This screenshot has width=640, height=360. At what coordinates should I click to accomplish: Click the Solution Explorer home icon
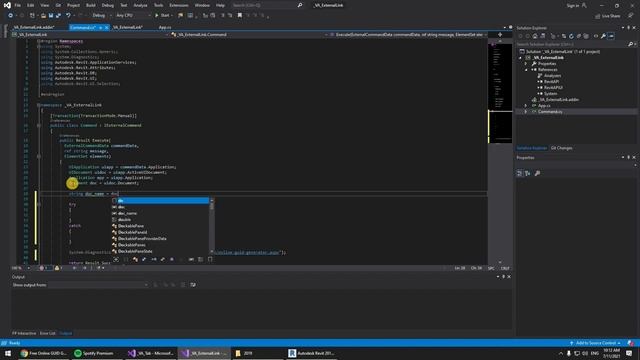tap(535, 36)
